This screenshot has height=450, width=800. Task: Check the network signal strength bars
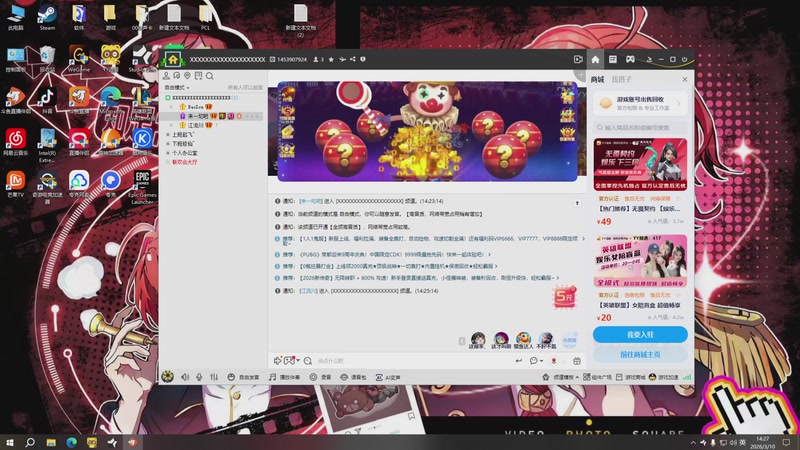pos(687,377)
